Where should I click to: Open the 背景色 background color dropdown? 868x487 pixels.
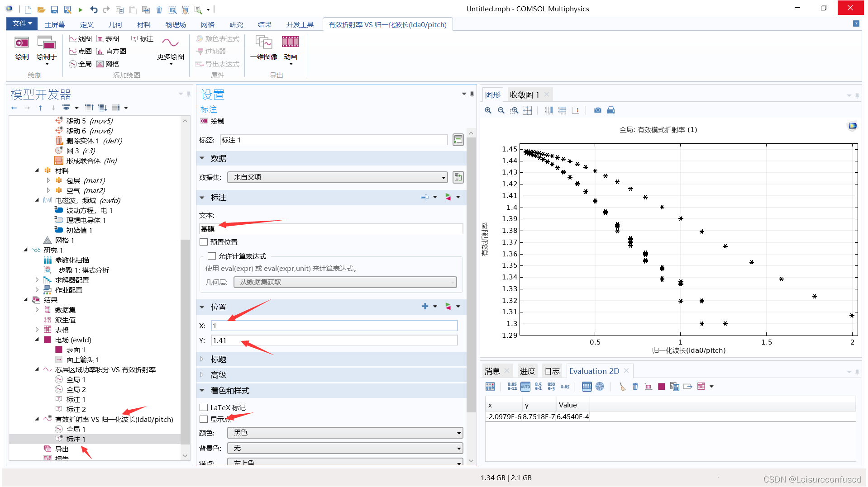click(x=345, y=449)
